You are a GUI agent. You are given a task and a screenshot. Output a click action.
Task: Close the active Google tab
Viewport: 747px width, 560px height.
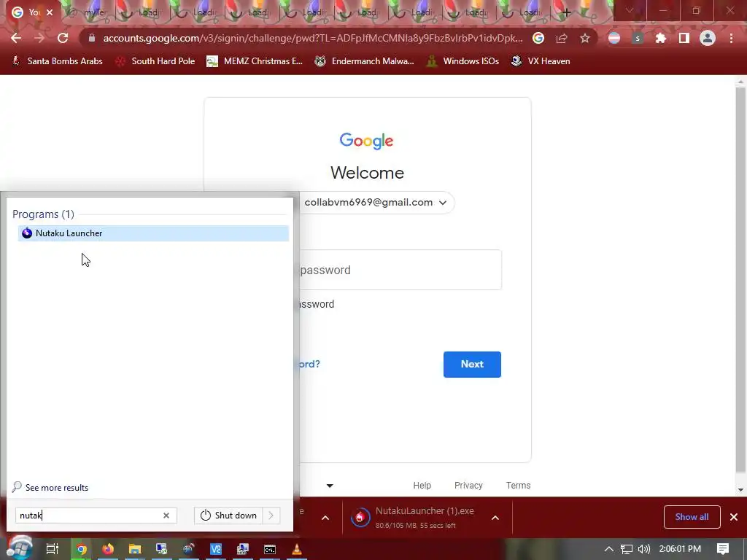[x=50, y=12]
